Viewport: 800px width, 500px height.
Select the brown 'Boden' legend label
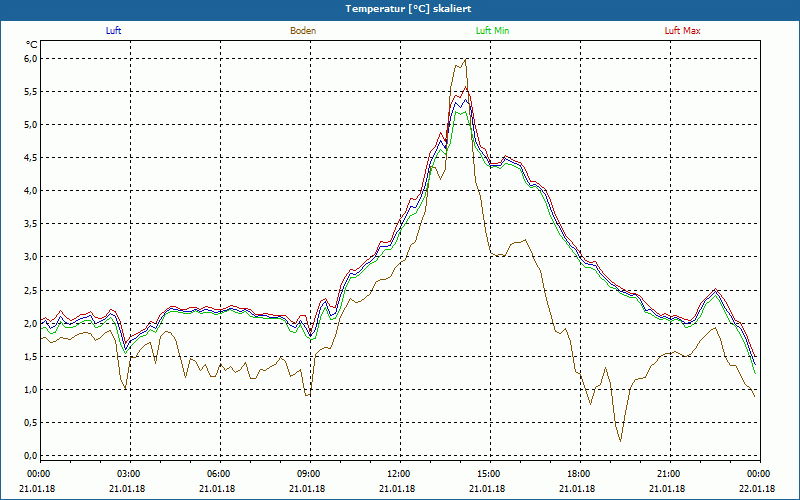pos(303,31)
